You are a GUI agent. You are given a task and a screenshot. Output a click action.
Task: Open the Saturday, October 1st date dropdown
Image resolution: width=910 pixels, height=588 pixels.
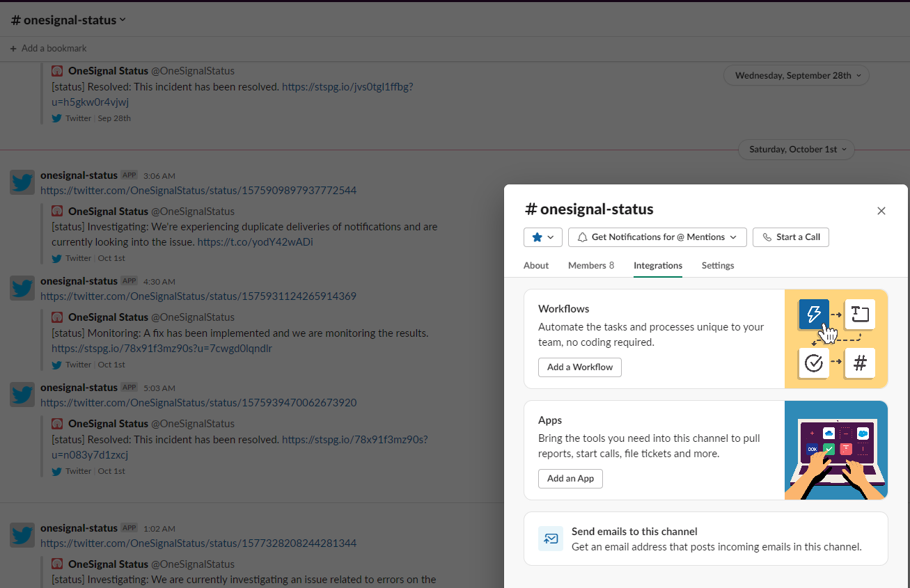pos(797,149)
